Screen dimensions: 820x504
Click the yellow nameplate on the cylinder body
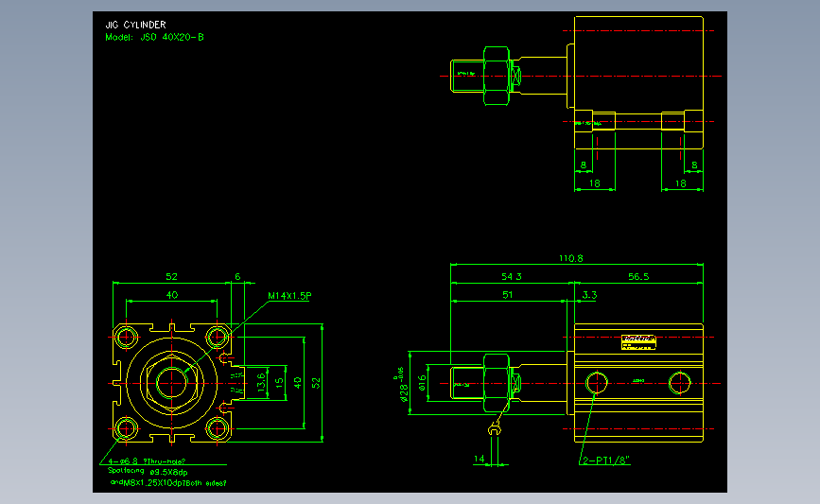(x=638, y=342)
